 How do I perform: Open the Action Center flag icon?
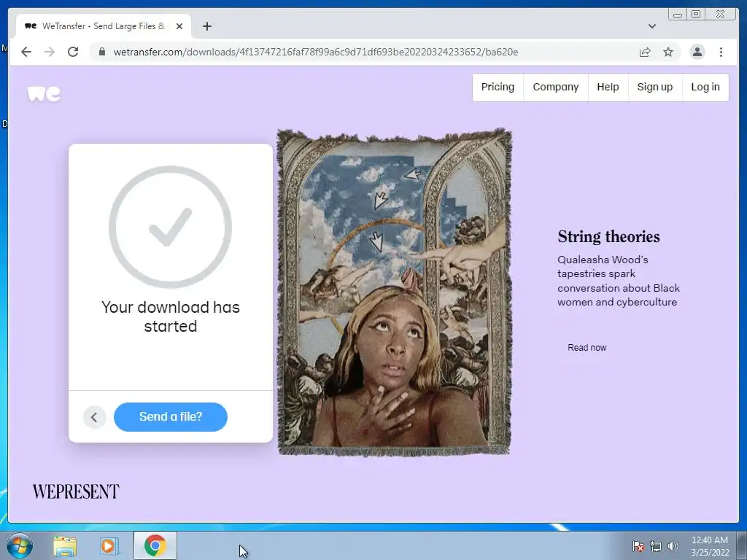click(x=638, y=546)
